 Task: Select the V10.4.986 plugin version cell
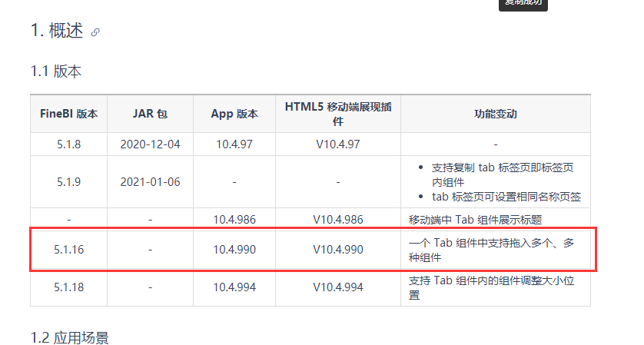[338, 220]
